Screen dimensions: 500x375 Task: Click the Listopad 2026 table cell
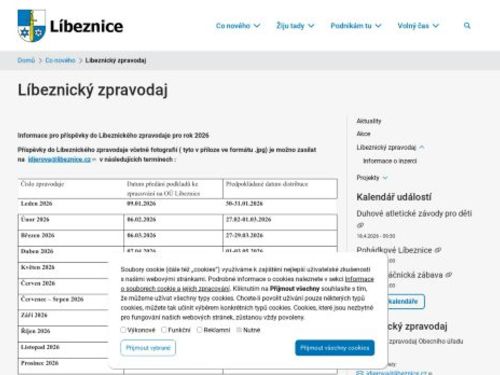point(63,350)
